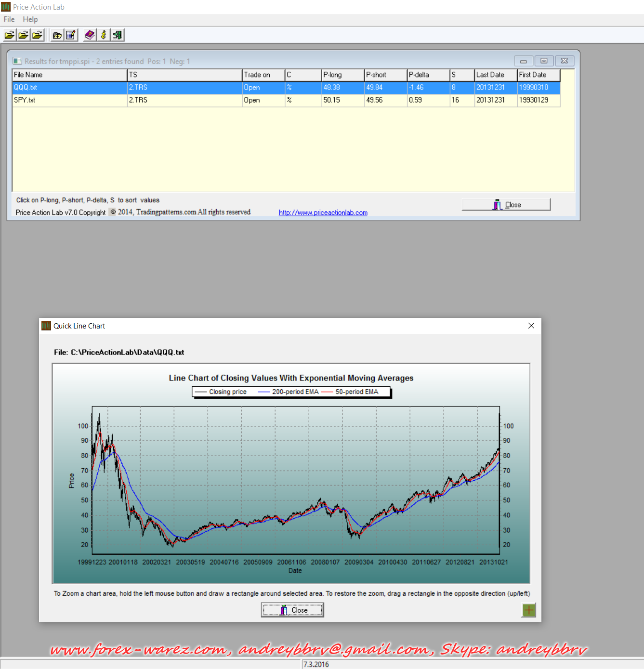
Task: Click the yellow info icon in toolbar
Action: pyautogui.click(x=103, y=35)
